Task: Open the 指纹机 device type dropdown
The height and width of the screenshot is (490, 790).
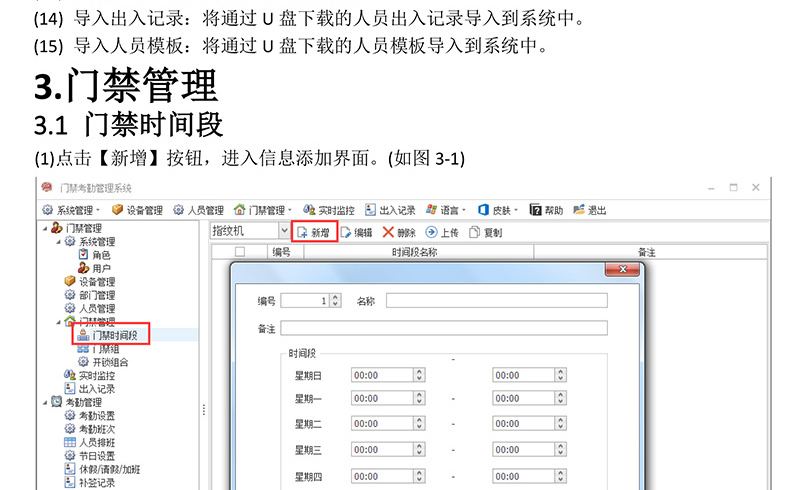Action: pos(284,232)
